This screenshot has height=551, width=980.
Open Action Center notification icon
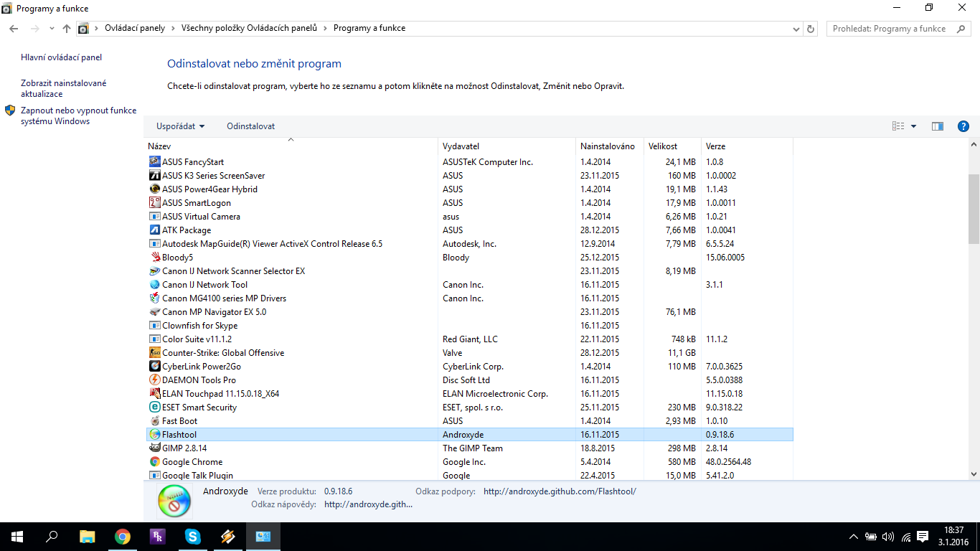923,537
